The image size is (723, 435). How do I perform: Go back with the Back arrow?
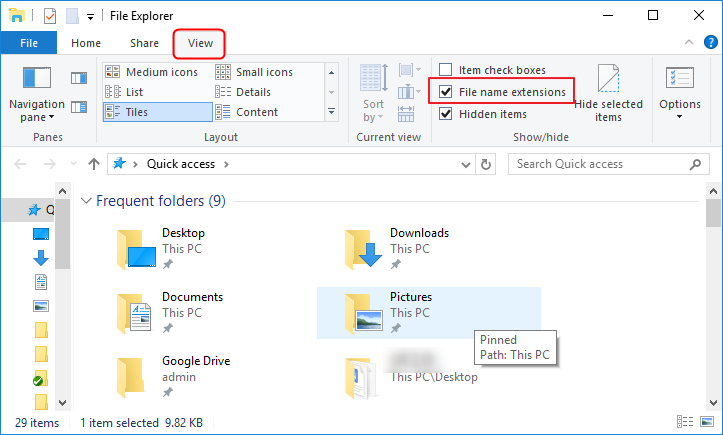pyautogui.click(x=20, y=164)
